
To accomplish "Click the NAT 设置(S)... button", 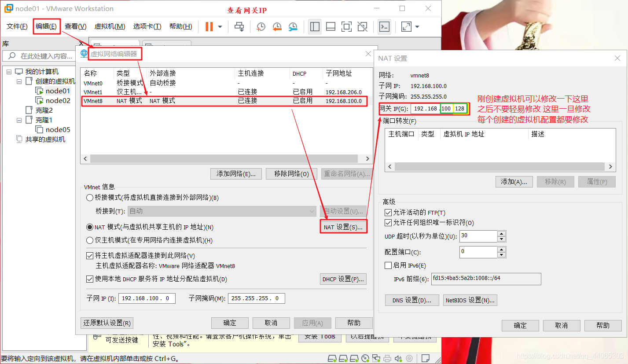I will [343, 227].
